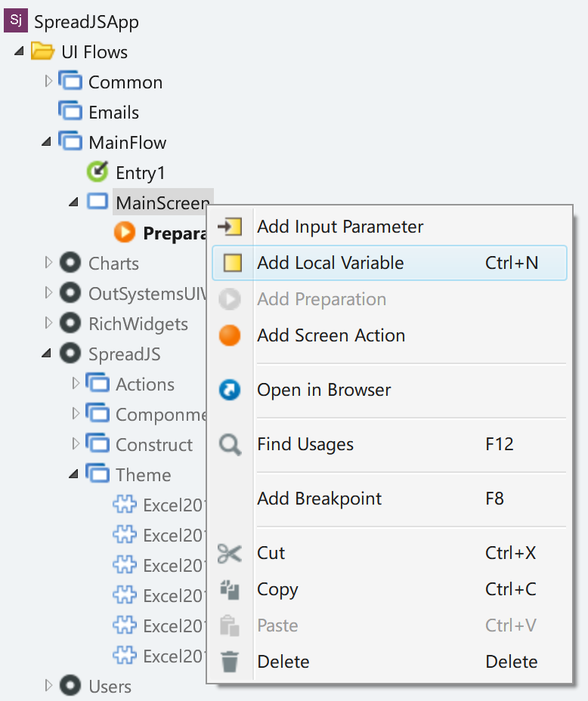Choose Delete from context menu
This screenshot has width=588, height=701.
click(389, 662)
